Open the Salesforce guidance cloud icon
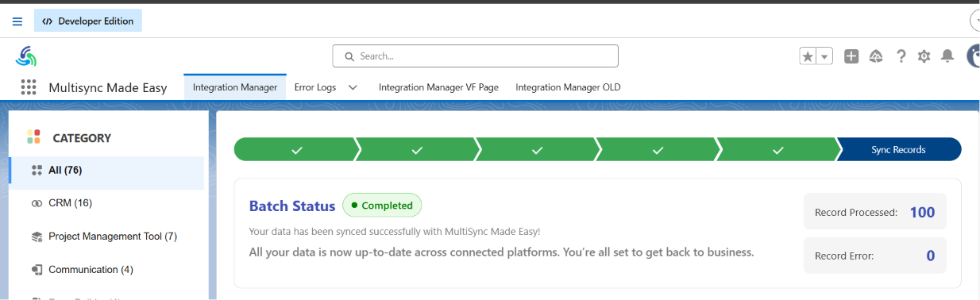 pyautogui.click(x=876, y=56)
